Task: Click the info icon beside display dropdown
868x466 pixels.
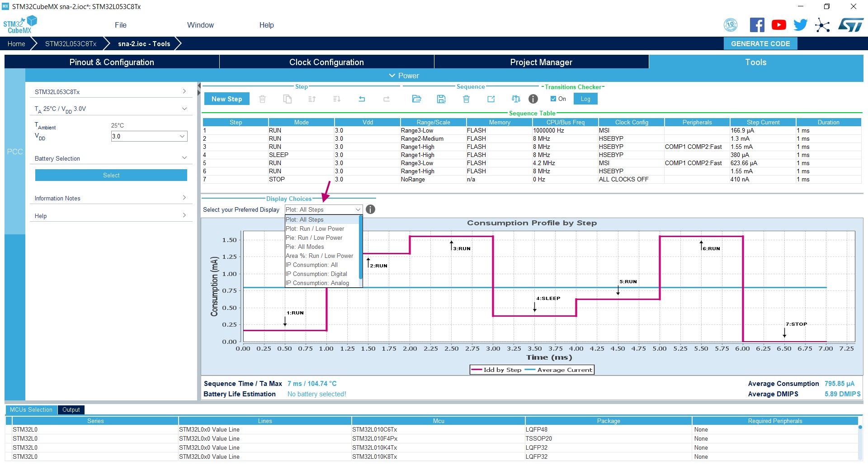Action: [370, 209]
